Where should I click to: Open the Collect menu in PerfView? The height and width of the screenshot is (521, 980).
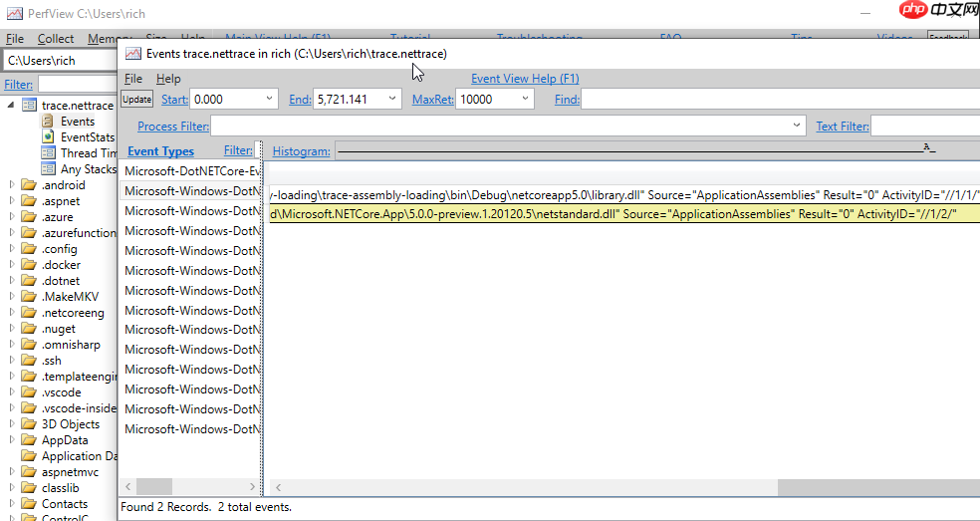coord(56,39)
